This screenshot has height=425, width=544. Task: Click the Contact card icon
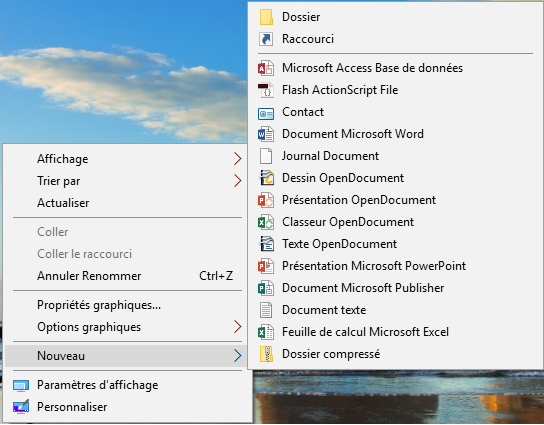(x=266, y=113)
